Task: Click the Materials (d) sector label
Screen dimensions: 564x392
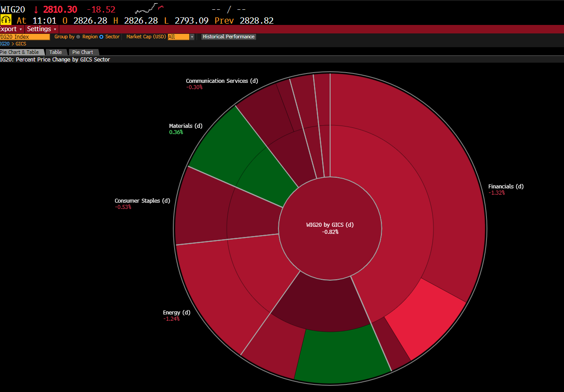Action: pos(185,126)
